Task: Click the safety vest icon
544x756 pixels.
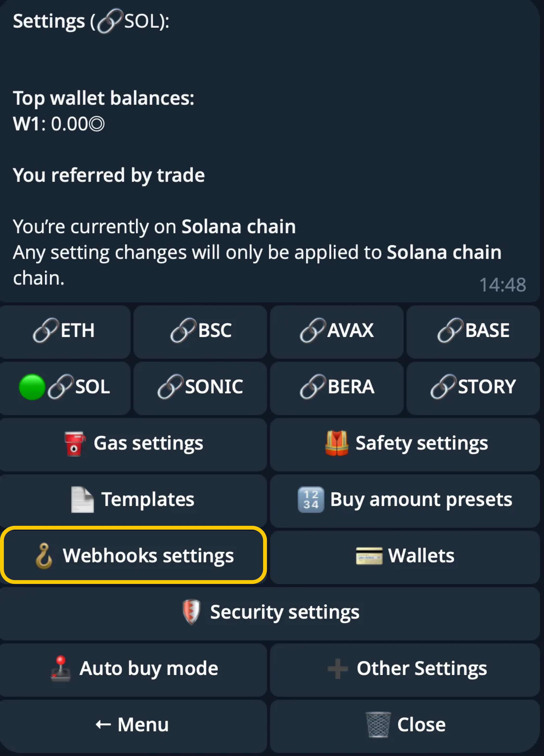Action: click(x=336, y=443)
